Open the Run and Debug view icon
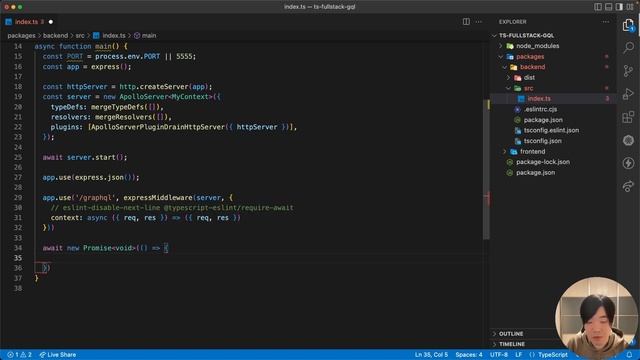The height and width of the screenshot is (360, 640). [628, 94]
